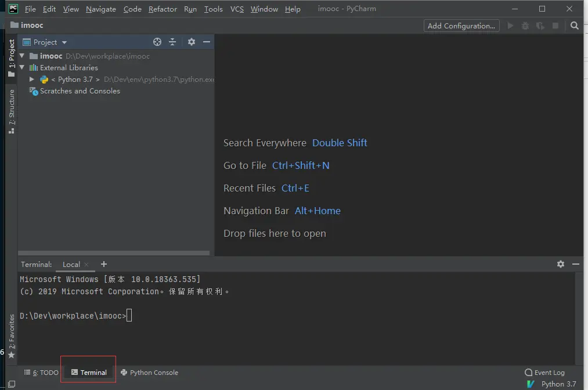Open the File menu
588x390 pixels.
click(30, 9)
